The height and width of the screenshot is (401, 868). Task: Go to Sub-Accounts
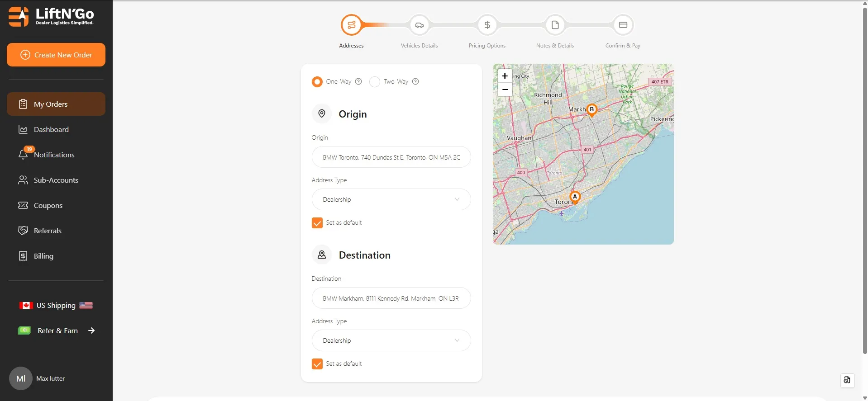(x=56, y=180)
